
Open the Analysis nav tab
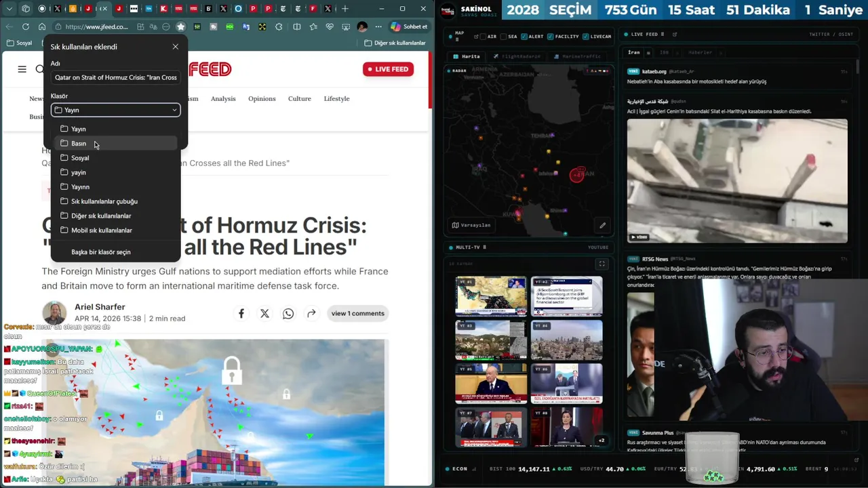[x=222, y=99]
